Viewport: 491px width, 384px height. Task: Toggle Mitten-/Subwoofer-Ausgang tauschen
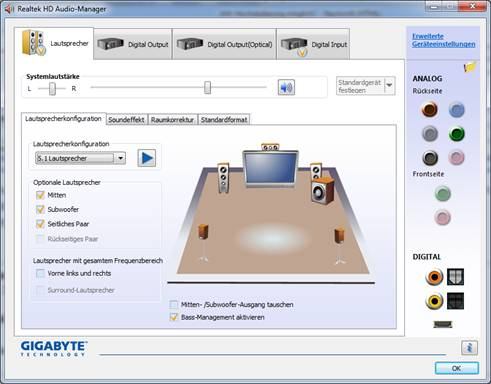pos(174,304)
